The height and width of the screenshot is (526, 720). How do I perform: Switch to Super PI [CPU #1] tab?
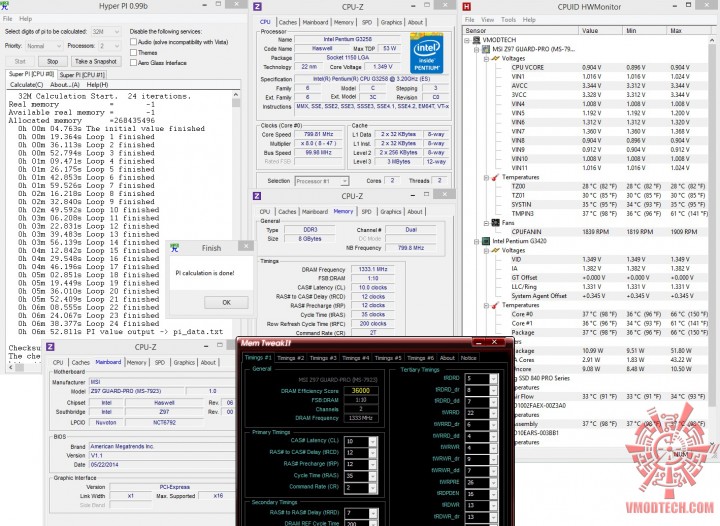(82, 75)
